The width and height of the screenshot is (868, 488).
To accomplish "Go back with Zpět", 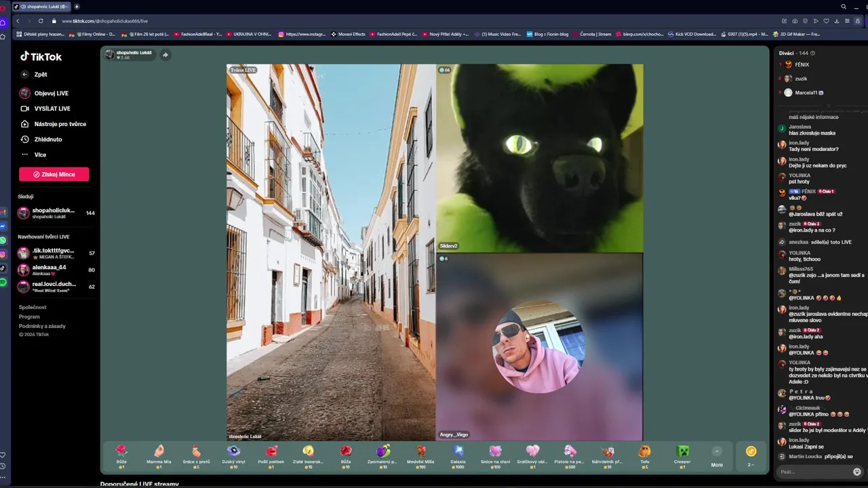I will [34, 75].
